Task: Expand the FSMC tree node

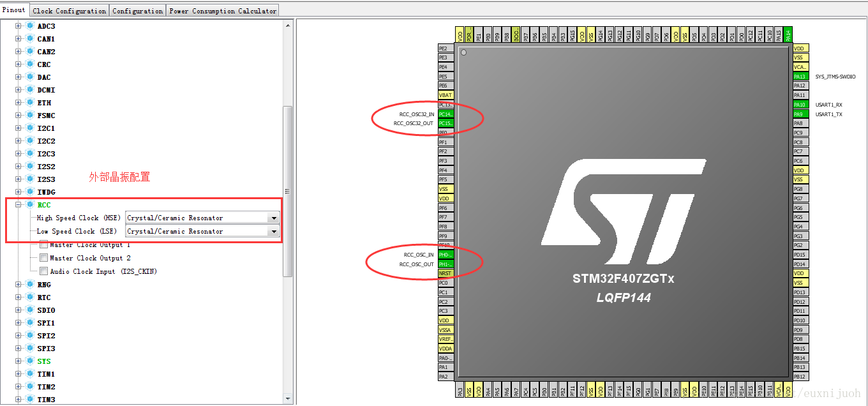Action: coord(19,116)
